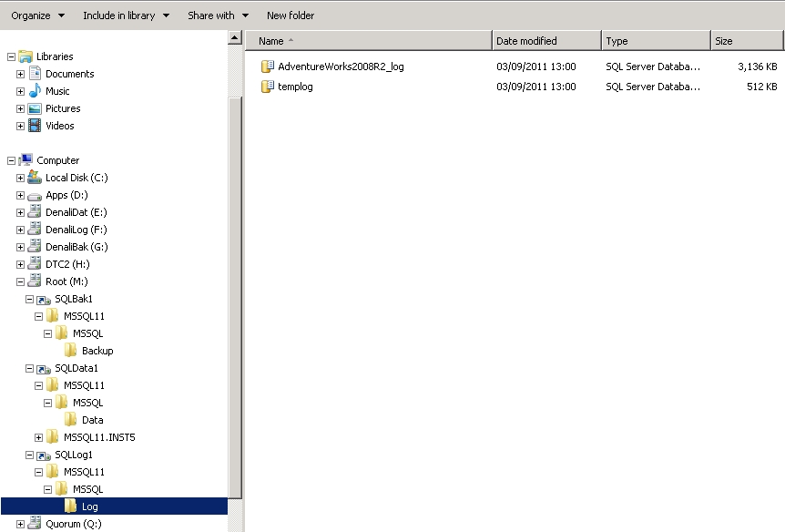Sort by the Type column header
The image size is (785, 532).
656,41
